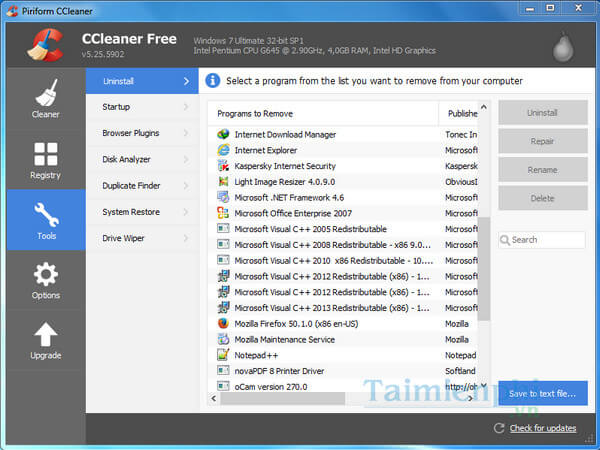Select Kaspersky Internet Security entry text

285,166
